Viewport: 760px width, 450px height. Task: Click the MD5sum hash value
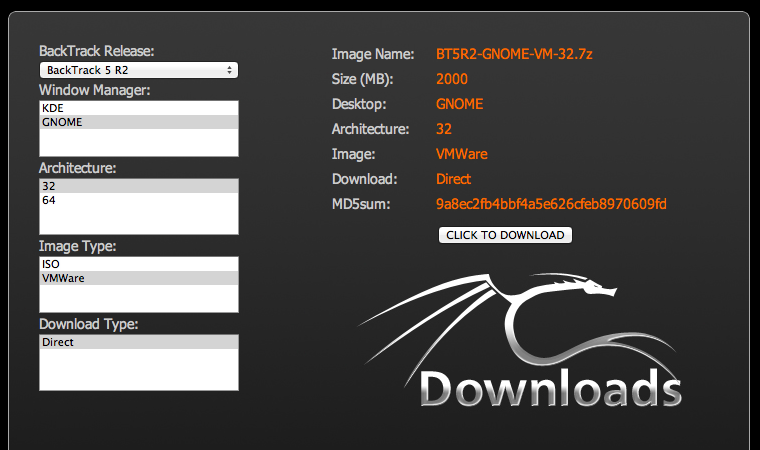click(551, 204)
